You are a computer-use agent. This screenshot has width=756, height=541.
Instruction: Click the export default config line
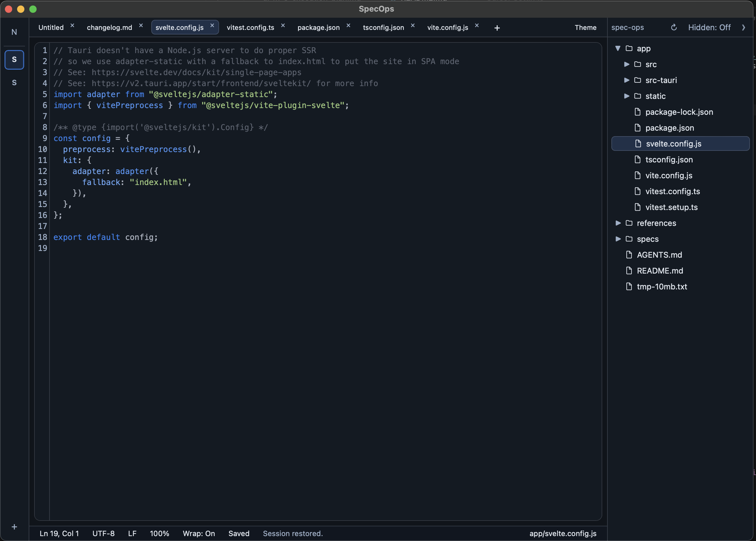106,237
